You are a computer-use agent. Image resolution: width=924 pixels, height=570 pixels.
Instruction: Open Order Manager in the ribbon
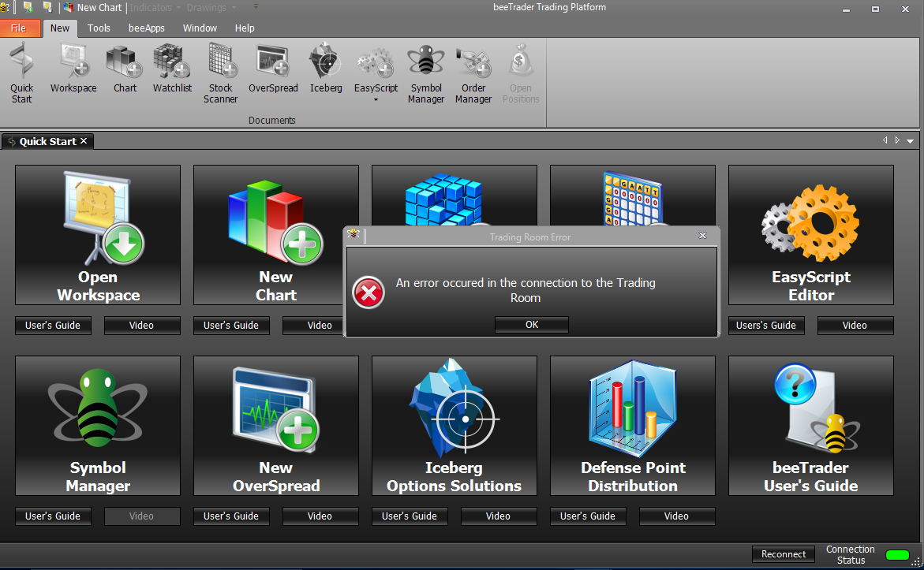pos(473,73)
